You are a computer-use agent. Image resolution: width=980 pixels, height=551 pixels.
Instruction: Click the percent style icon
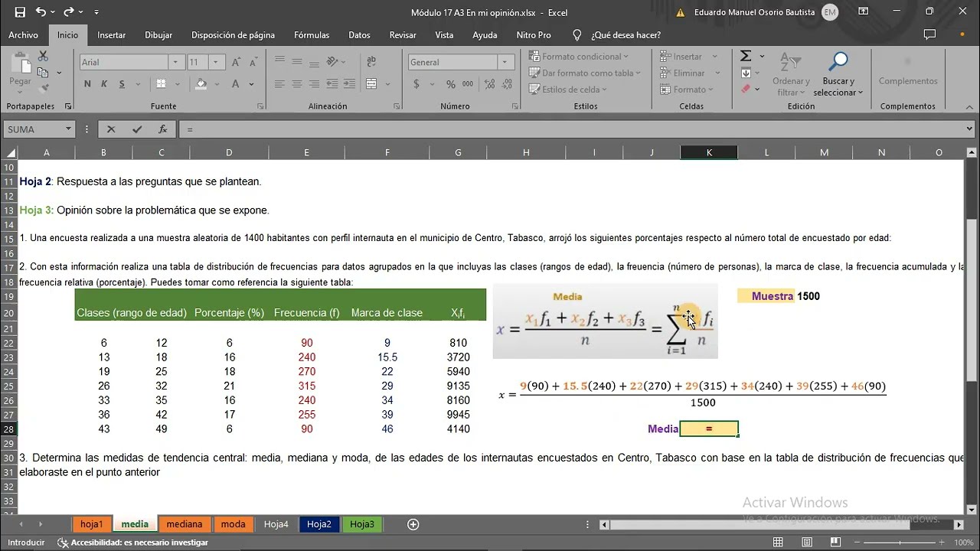pyautogui.click(x=450, y=84)
